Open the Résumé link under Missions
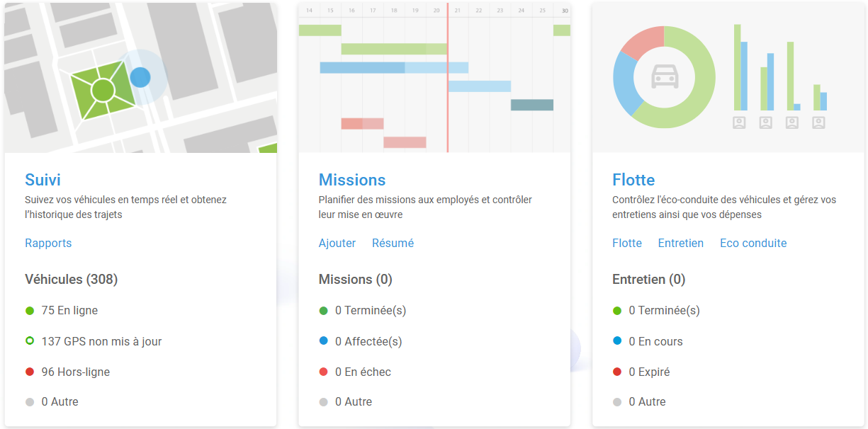 tap(393, 243)
